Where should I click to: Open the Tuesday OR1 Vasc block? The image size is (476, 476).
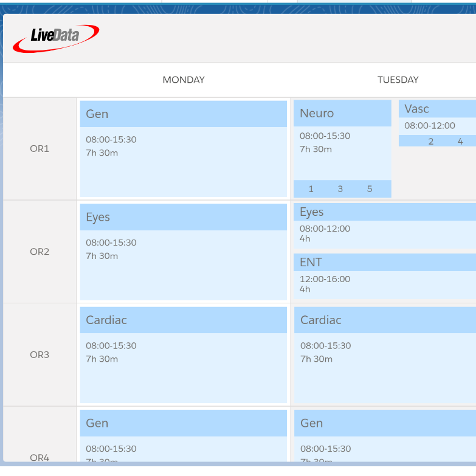[x=437, y=123]
